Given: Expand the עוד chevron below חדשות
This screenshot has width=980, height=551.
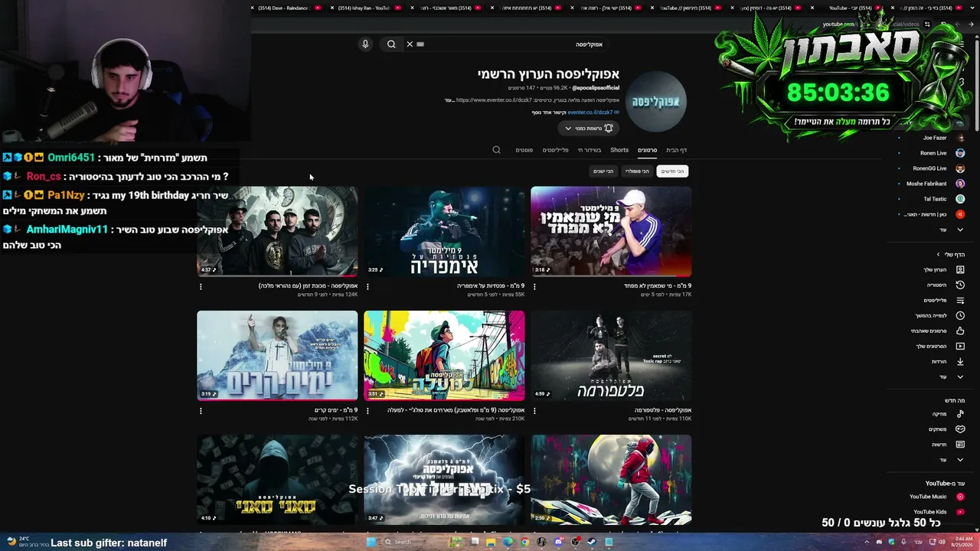Looking at the screenshot, I should tap(960, 460).
